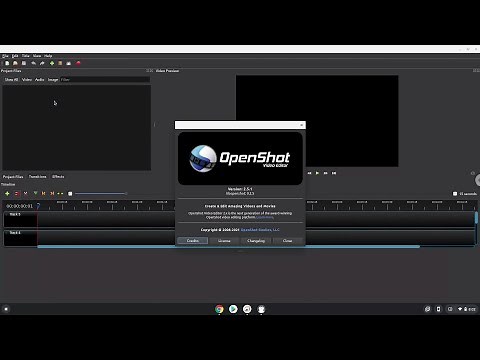The width and height of the screenshot is (480, 360).
Task: Switch to the Transitions tab
Action: pos(37,177)
